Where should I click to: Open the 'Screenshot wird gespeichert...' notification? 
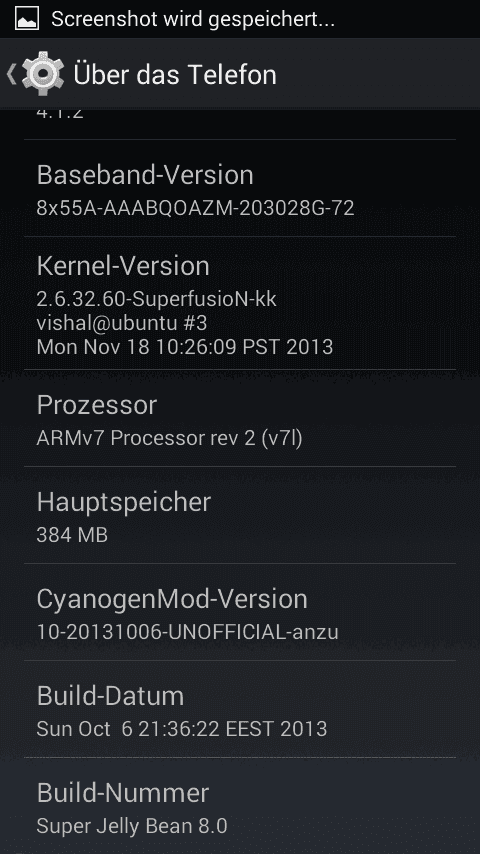[240, 19]
